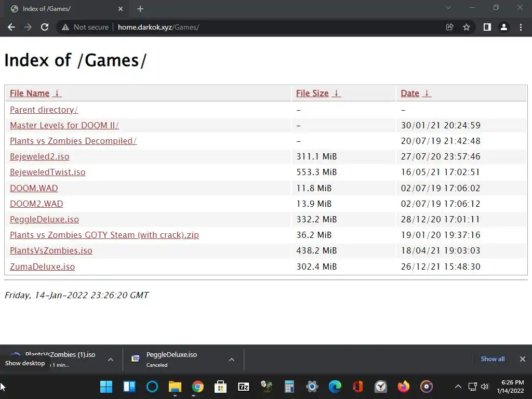Open Calculator from the taskbar
Viewport: 532px width, 399px height.
tap(289, 387)
